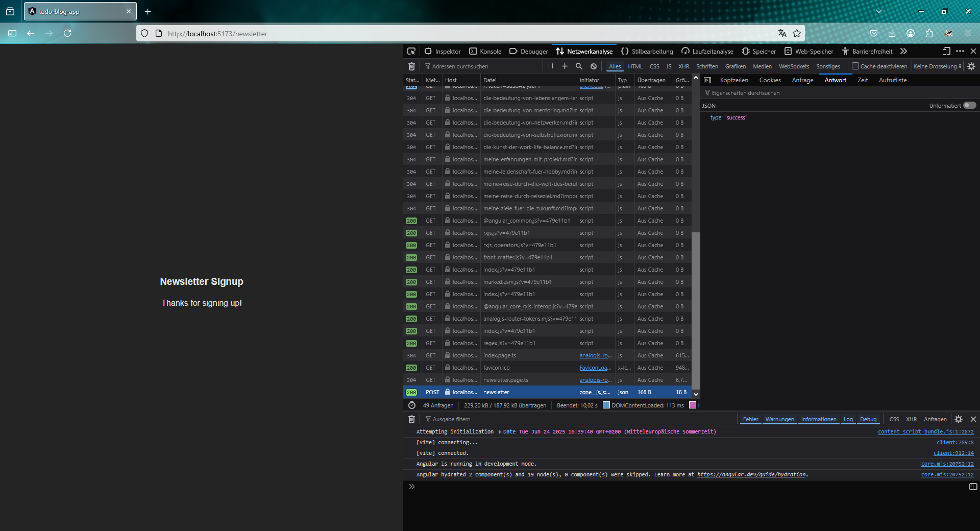Open the Firefox account icon

[911, 33]
